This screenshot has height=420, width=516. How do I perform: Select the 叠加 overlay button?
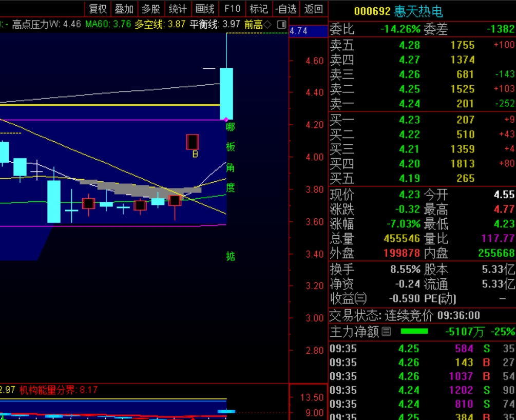(124, 9)
